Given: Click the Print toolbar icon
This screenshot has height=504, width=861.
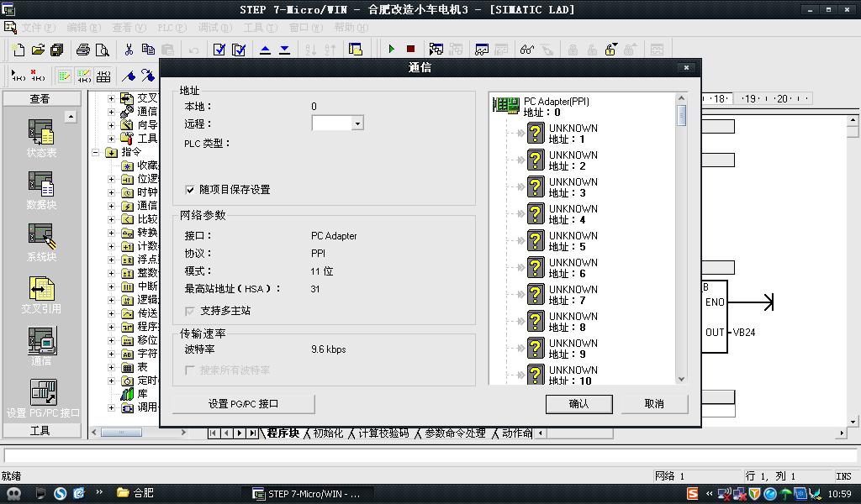Looking at the screenshot, I should pyautogui.click(x=83, y=50).
